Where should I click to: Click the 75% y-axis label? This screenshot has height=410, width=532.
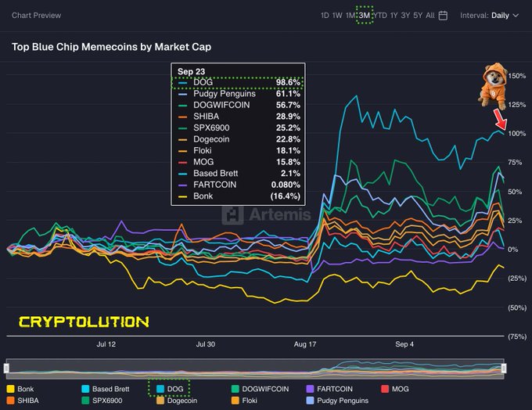click(515, 163)
